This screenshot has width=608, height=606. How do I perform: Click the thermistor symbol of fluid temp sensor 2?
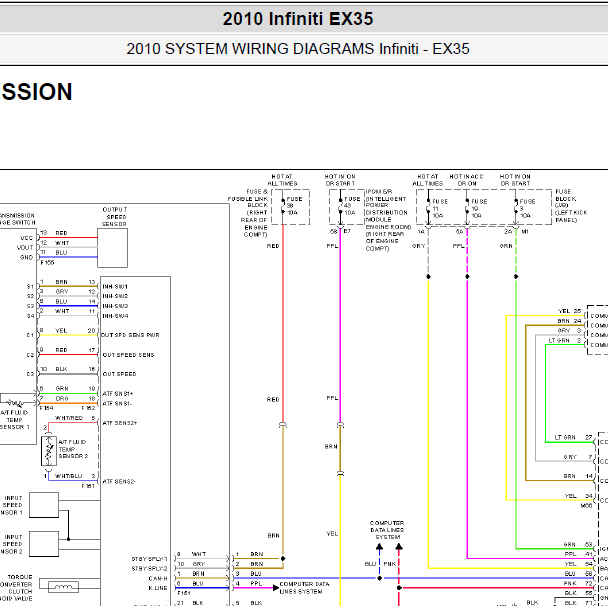(x=49, y=451)
